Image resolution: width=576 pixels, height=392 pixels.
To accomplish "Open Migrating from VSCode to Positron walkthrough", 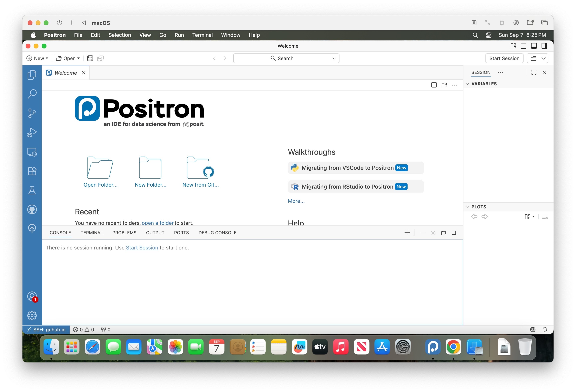I will (x=356, y=168).
